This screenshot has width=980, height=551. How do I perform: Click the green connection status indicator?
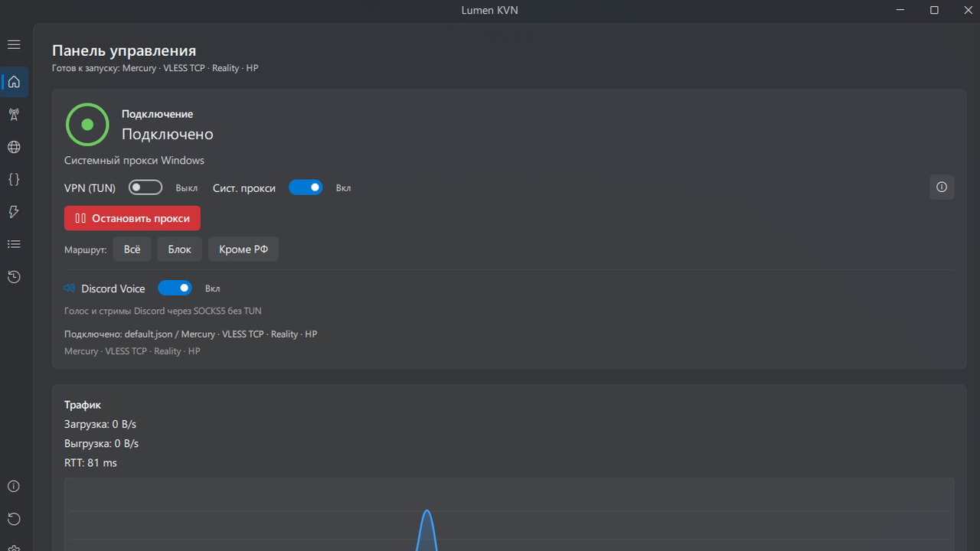(x=87, y=124)
